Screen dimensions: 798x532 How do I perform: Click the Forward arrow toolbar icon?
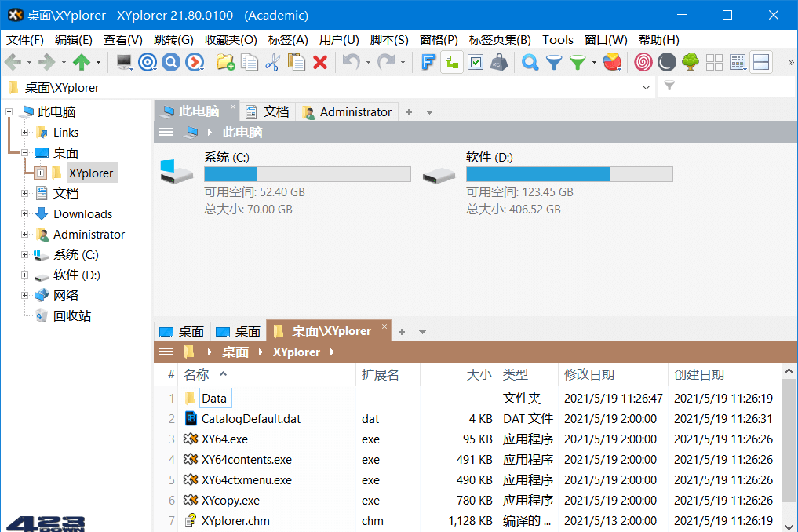pos(47,63)
